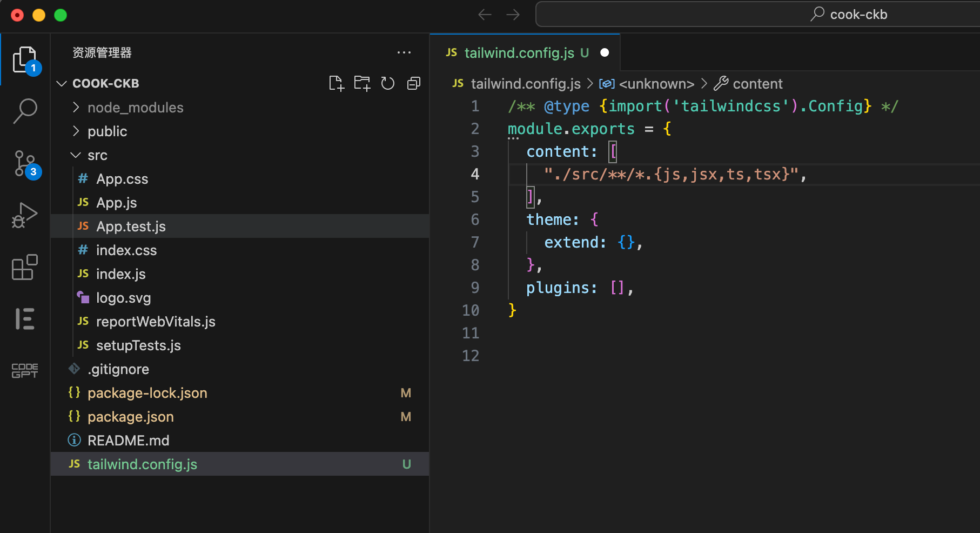Open README.md file
Image resolution: width=980 pixels, height=533 pixels.
[x=240, y=441]
